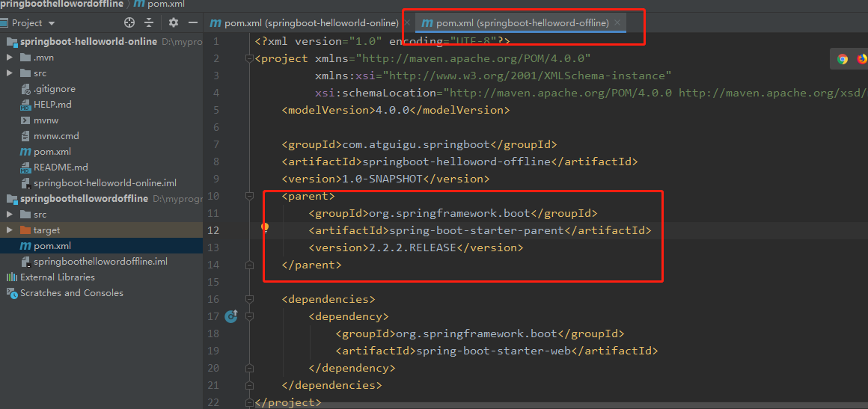868x409 pixels.
Task: Click pom.xml in the breadcrumb bar
Action: coord(159,4)
